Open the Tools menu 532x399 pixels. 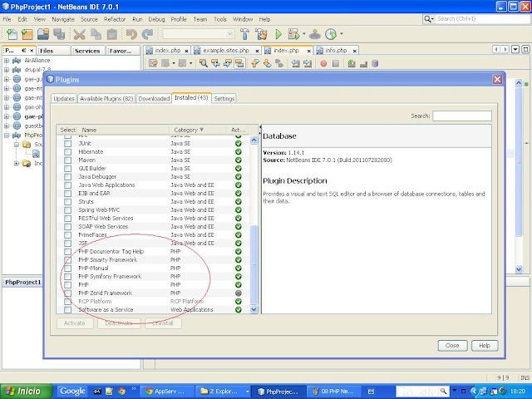click(220, 19)
